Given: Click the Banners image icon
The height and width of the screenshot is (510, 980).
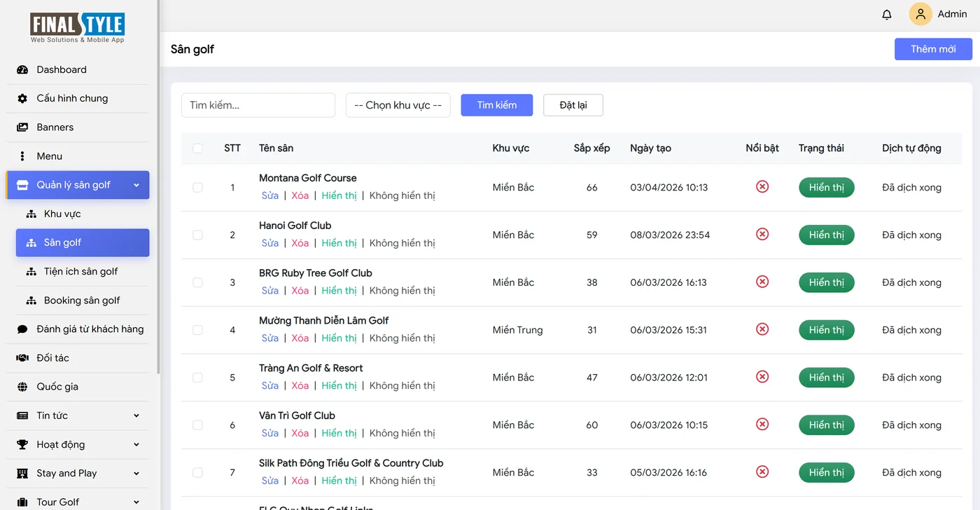Looking at the screenshot, I should pyautogui.click(x=22, y=127).
